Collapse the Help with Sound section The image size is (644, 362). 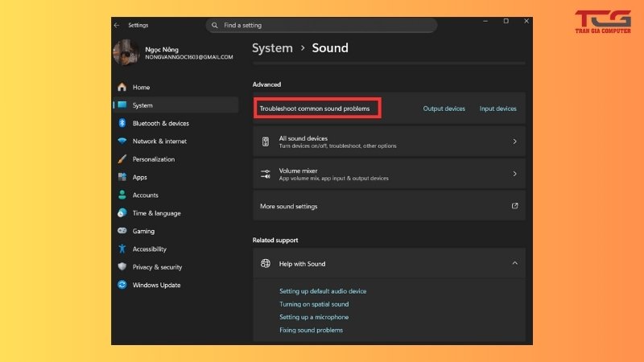514,263
